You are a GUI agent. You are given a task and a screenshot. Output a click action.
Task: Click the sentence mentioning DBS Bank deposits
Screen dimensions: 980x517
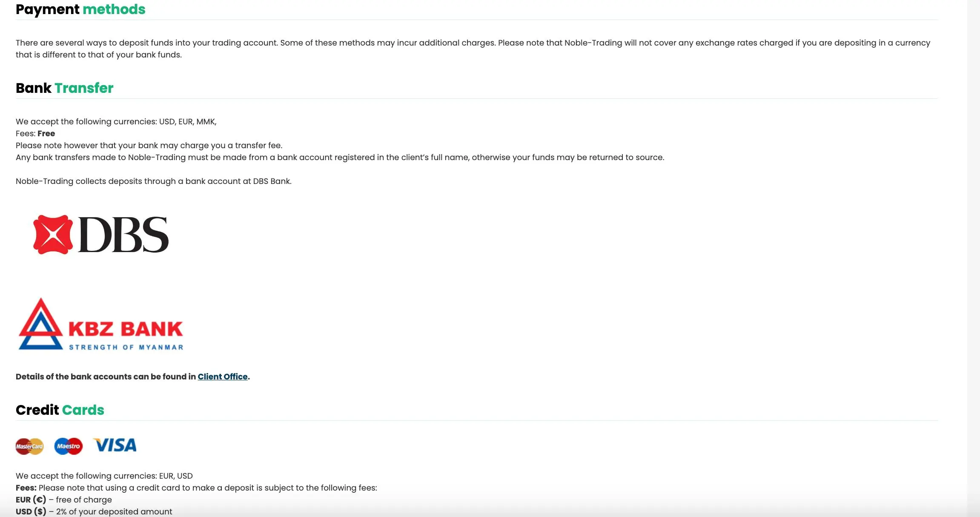click(x=154, y=181)
